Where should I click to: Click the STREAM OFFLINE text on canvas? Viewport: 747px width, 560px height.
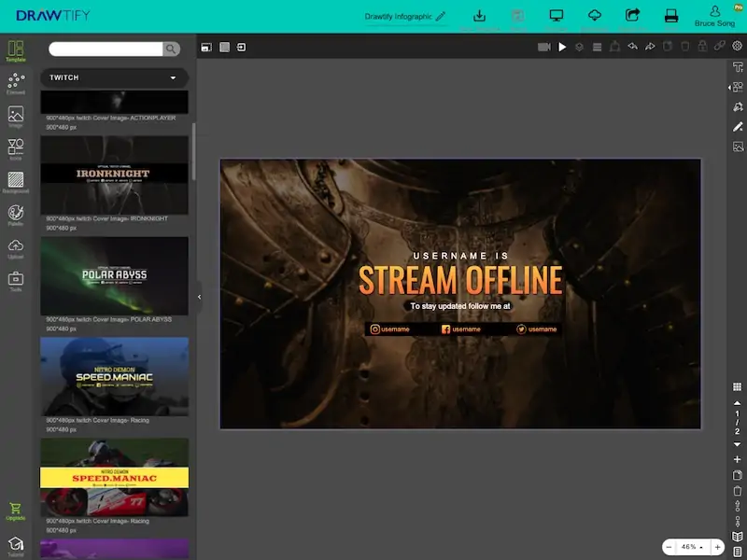[460, 280]
